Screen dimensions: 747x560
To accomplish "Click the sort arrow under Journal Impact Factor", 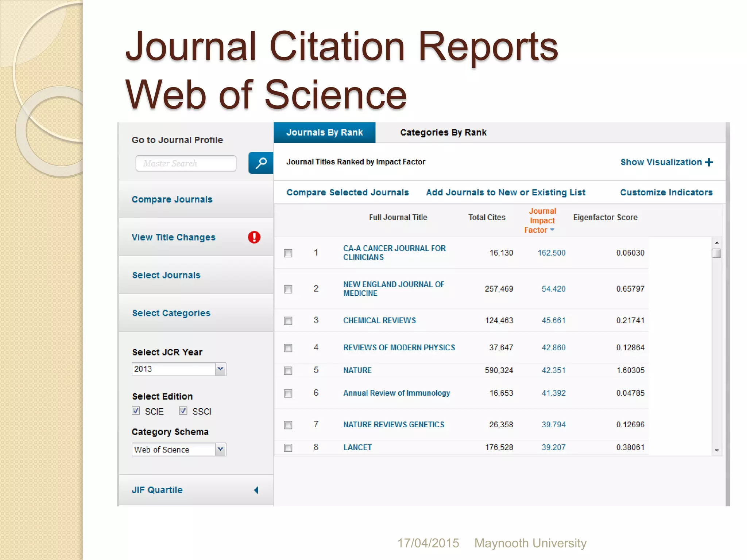I will [x=552, y=230].
